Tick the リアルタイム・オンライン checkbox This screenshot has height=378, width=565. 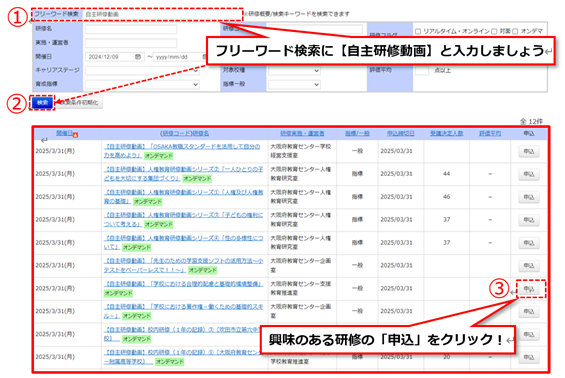point(418,31)
